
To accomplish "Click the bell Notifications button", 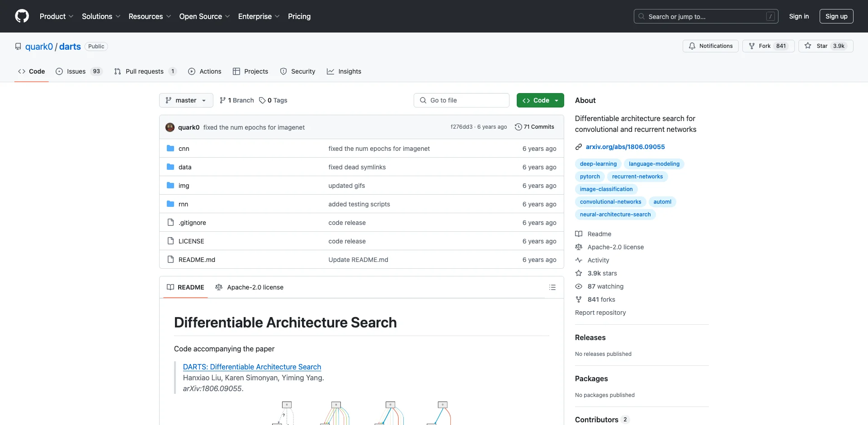I will pos(710,46).
